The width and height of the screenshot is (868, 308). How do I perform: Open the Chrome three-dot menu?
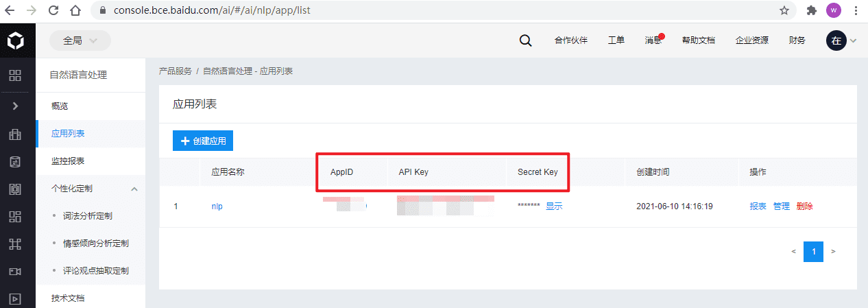point(856,10)
